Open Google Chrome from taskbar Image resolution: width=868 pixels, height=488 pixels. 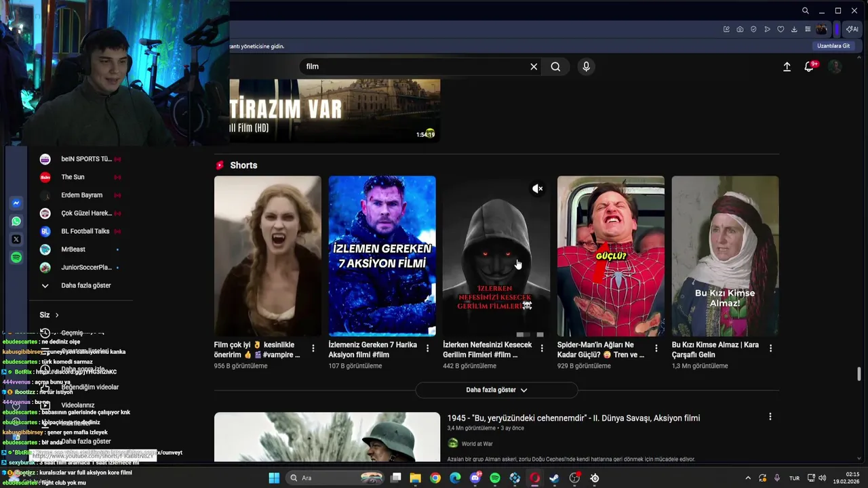pyautogui.click(x=435, y=478)
